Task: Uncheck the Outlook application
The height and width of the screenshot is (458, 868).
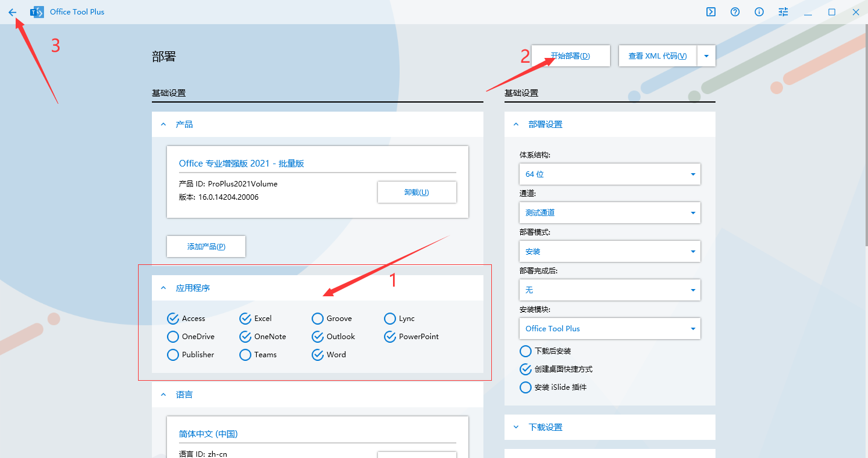Action: pos(318,337)
